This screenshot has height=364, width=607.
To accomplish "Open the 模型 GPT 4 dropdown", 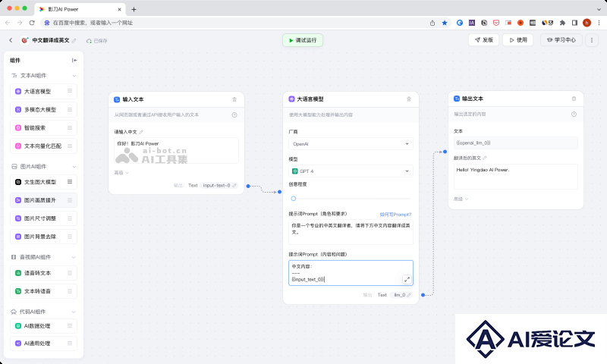I will coord(351,171).
